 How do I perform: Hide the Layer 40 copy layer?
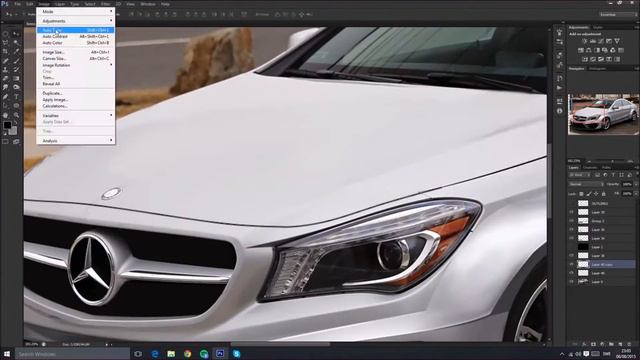572,264
